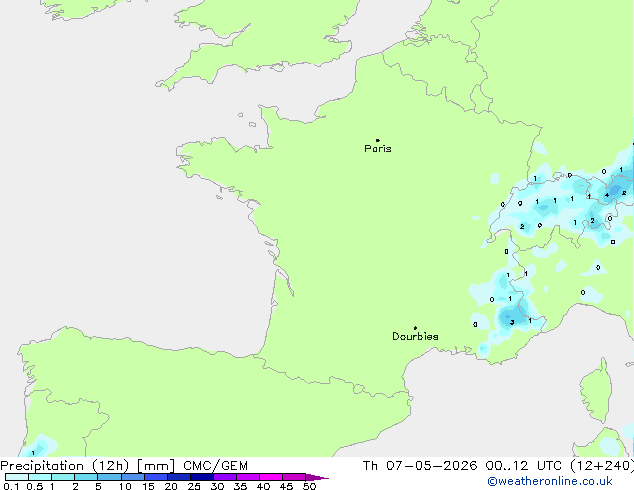The width and height of the screenshot is (634, 490).
Task: Pick the 0.5 mm legend color swatch
Action: coord(40,477)
